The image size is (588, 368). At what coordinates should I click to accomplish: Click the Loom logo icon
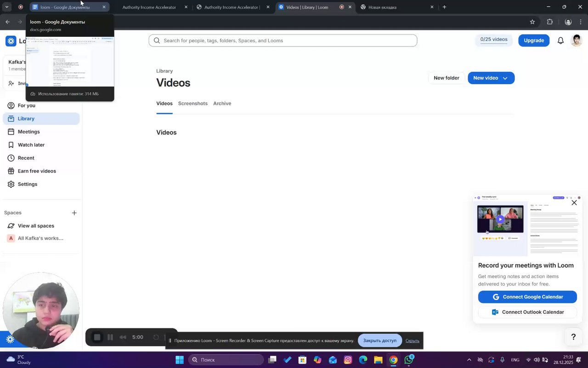(x=11, y=41)
